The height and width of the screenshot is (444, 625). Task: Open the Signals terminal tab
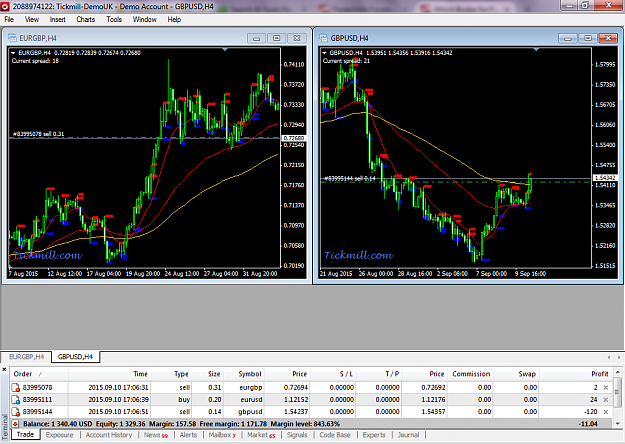point(297,435)
